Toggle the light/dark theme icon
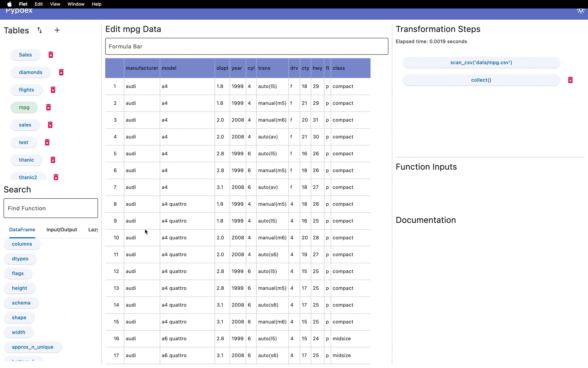This screenshot has width=588, height=368. pyautogui.click(x=580, y=11)
